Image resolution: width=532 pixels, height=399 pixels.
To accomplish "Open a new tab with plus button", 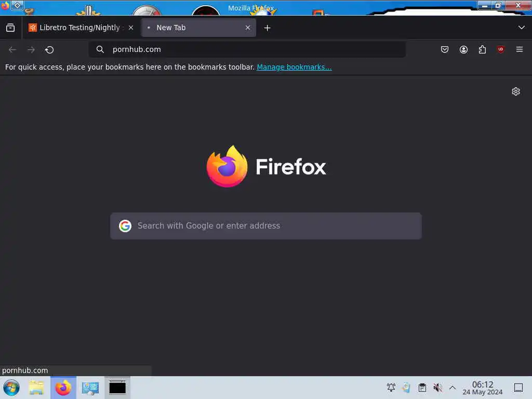I will (x=268, y=28).
